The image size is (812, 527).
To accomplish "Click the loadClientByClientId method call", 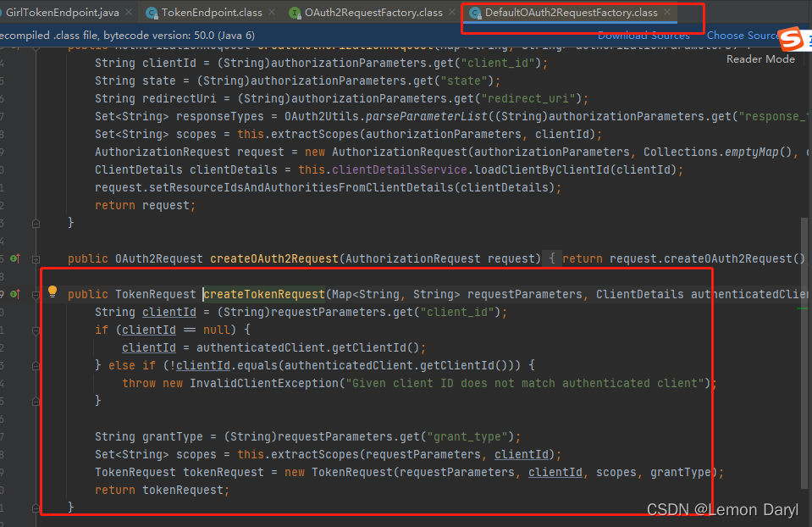I will 542,169.
